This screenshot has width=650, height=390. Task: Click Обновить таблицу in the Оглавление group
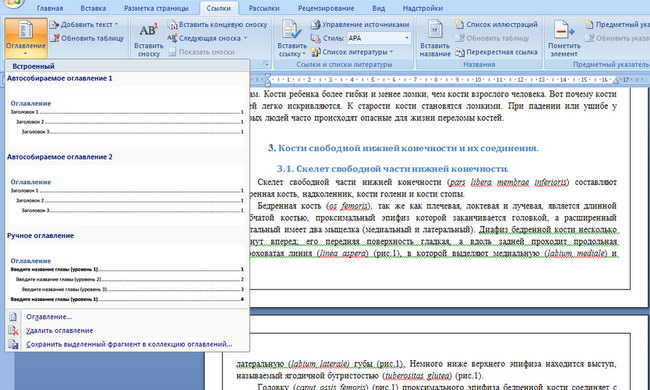[87, 39]
